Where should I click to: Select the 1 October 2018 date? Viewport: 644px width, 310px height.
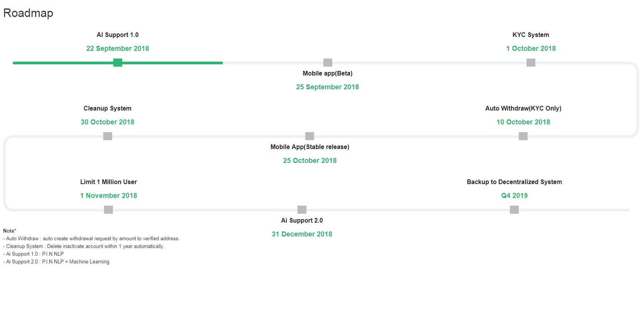click(531, 49)
